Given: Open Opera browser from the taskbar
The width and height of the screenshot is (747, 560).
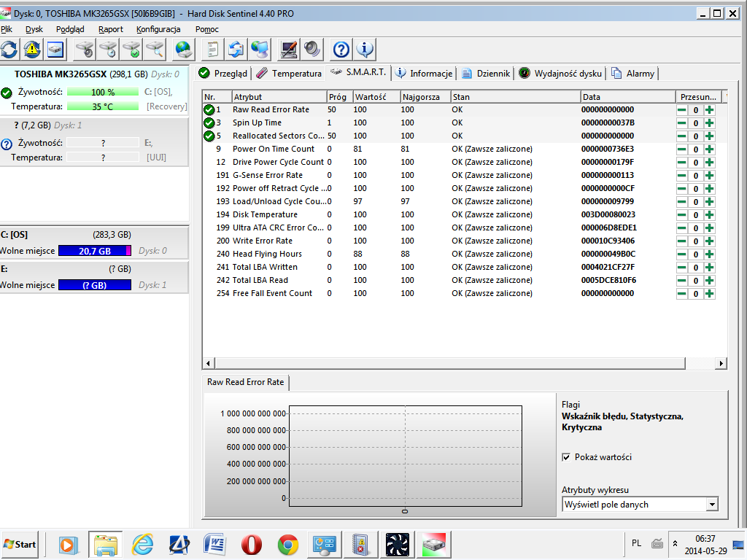Looking at the screenshot, I should 251,544.
